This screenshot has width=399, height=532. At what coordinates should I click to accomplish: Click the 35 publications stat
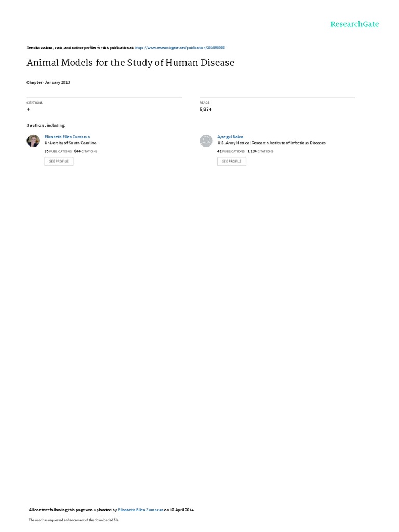pyautogui.click(x=58, y=151)
